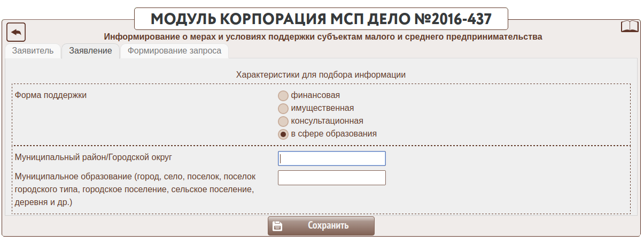The width and height of the screenshot is (644, 242).
Task: Choose the имущественная radio circle
Action: [x=283, y=109]
